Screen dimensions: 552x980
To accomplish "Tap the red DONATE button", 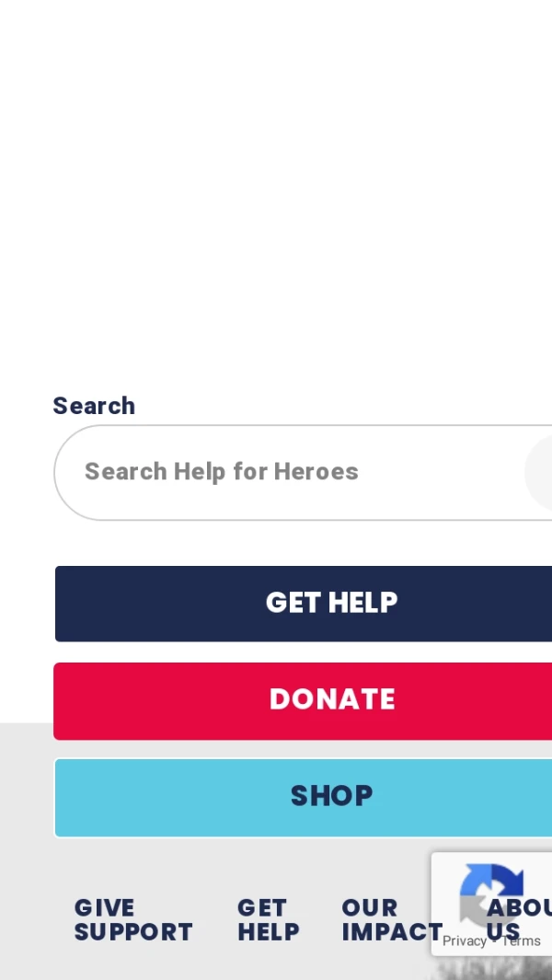I will (x=303, y=700).
